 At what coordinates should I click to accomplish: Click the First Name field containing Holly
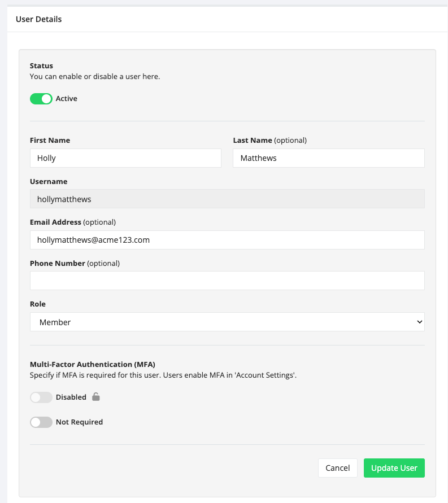click(x=125, y=158)
